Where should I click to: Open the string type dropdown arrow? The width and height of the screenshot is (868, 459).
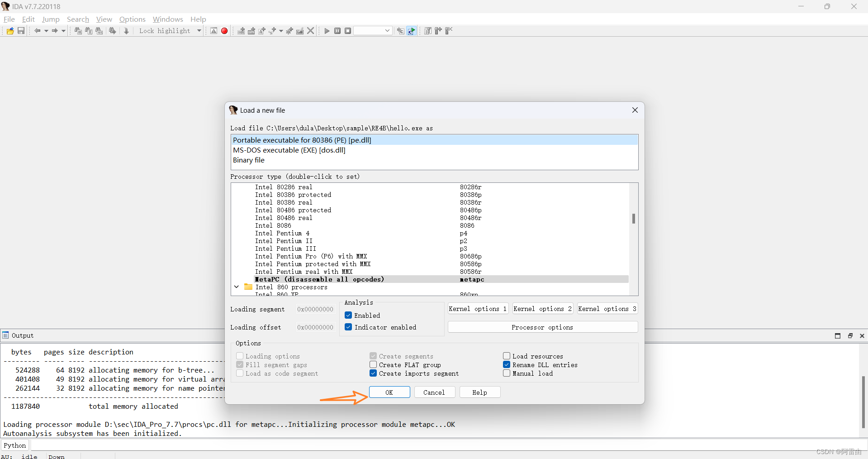point(281,31)
